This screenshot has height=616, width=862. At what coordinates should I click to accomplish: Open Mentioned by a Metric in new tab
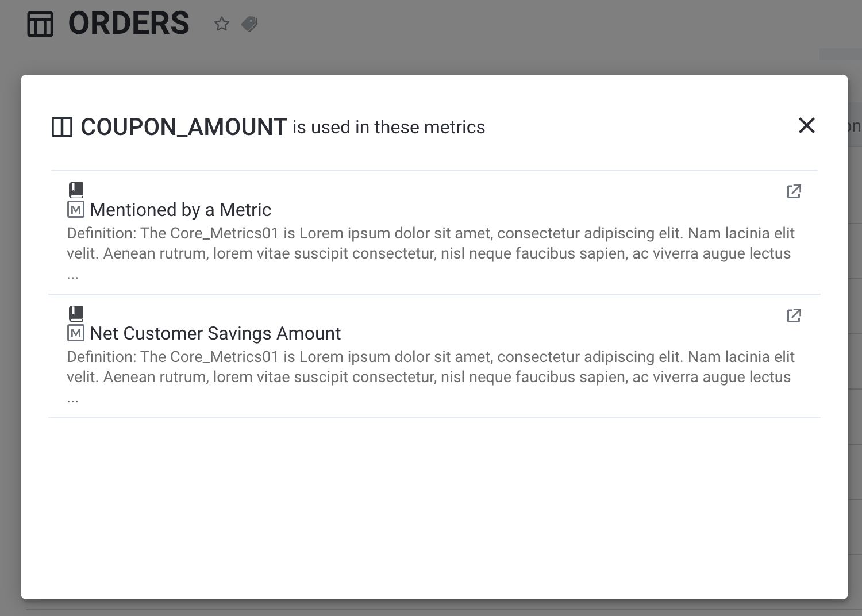(794, 191)
